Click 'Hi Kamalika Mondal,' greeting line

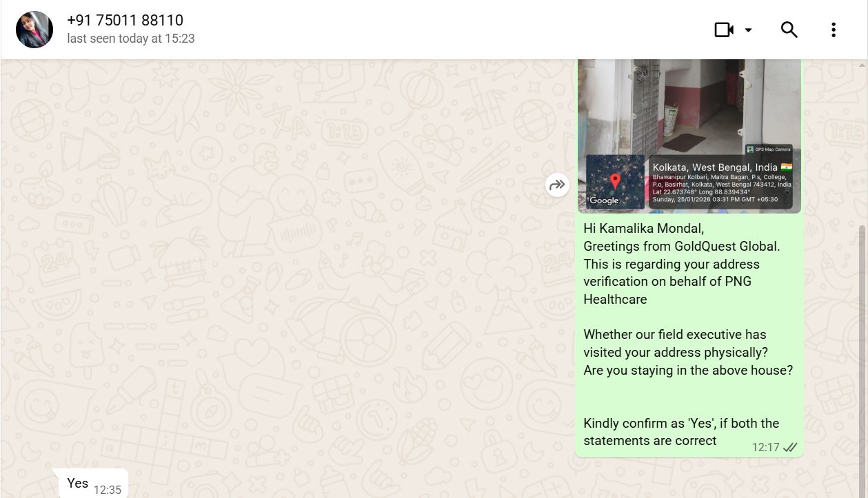(644, 229)
